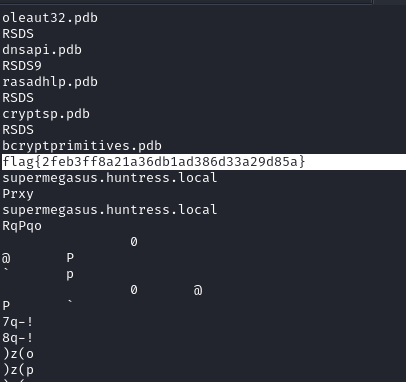The width and height of the screenshot is (406, 382).
Task: Click the RSDS line under oleaut32.pdb
Action: pyautogui.click(x=18, y=34)
